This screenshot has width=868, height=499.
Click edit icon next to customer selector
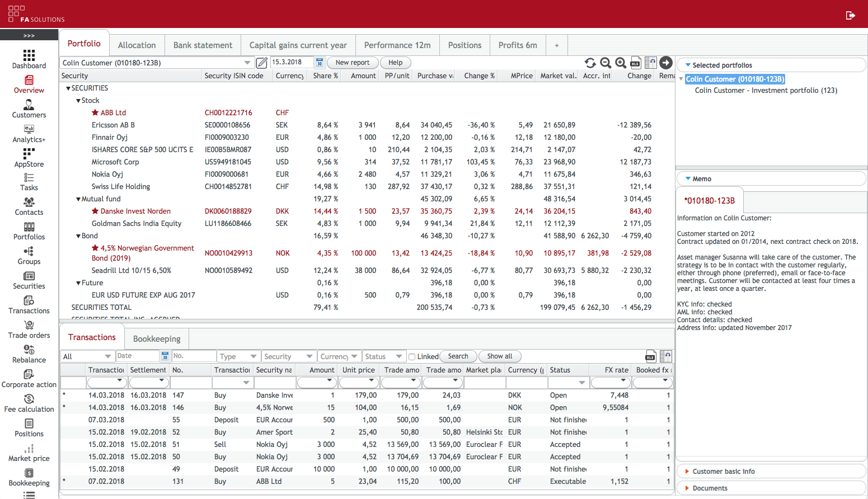[x=261, y=62]
